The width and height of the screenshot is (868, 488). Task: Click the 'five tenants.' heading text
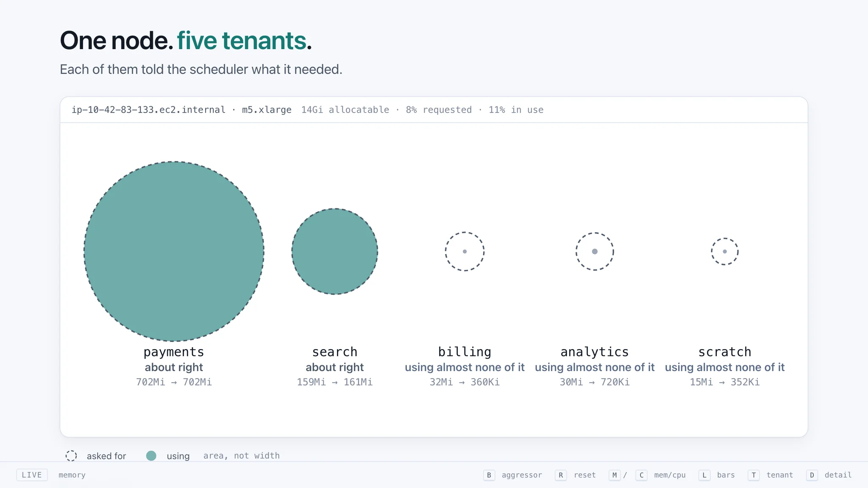coord(244,41)
